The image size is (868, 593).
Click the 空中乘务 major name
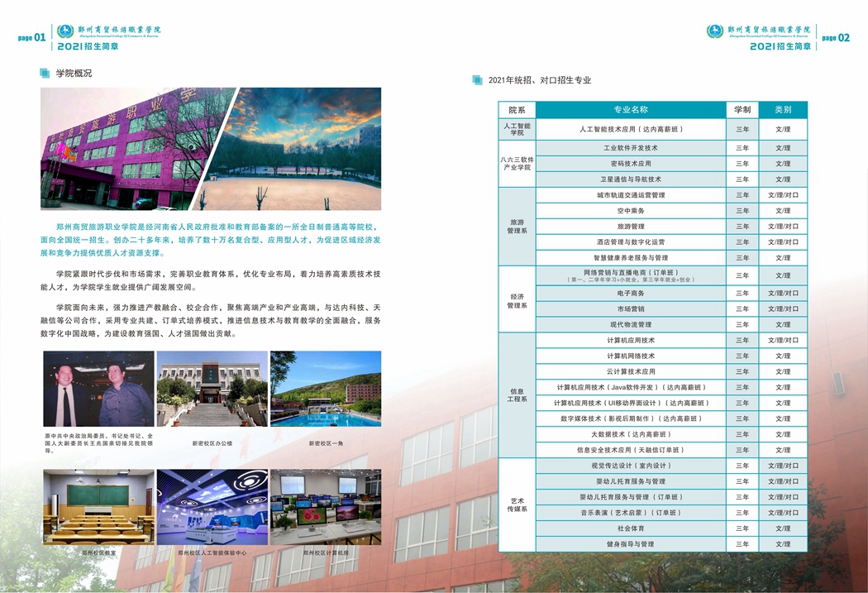click(x=631, y=211)
